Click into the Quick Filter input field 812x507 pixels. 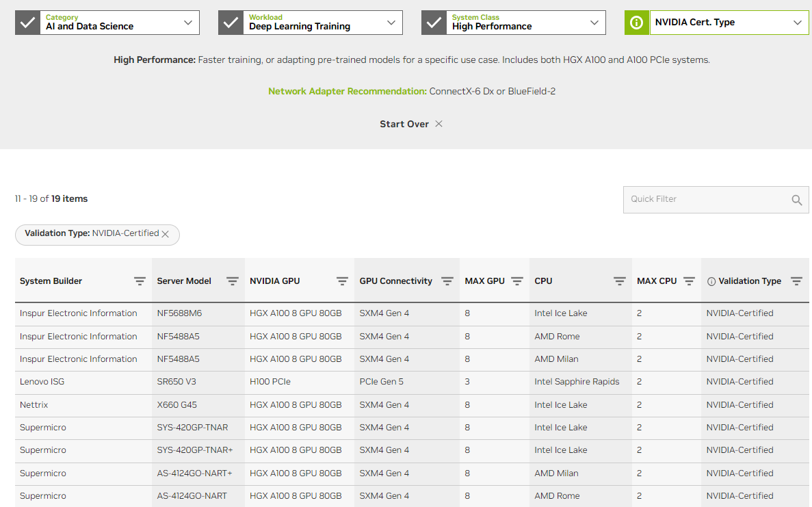(705, 200)
